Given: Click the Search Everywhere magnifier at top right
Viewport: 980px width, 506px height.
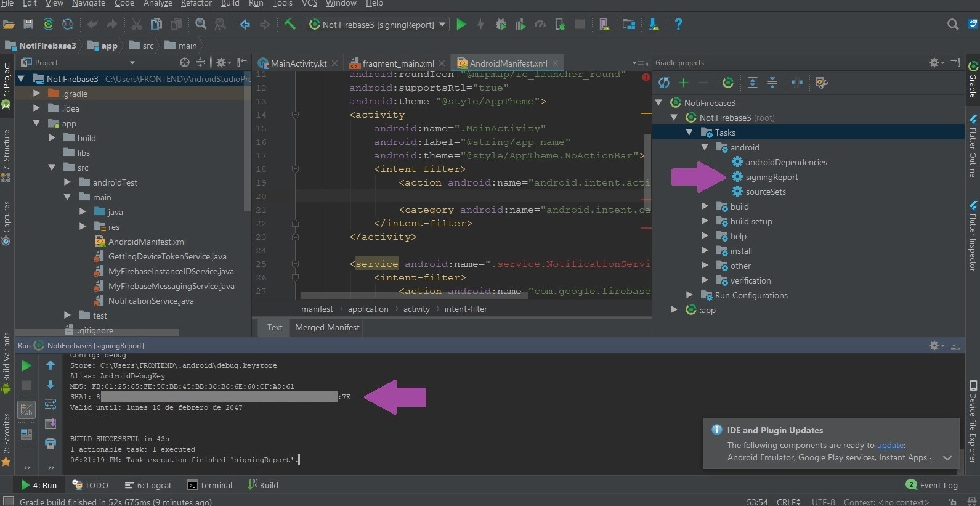Looking at the screenshot, I should coord(953,24).
